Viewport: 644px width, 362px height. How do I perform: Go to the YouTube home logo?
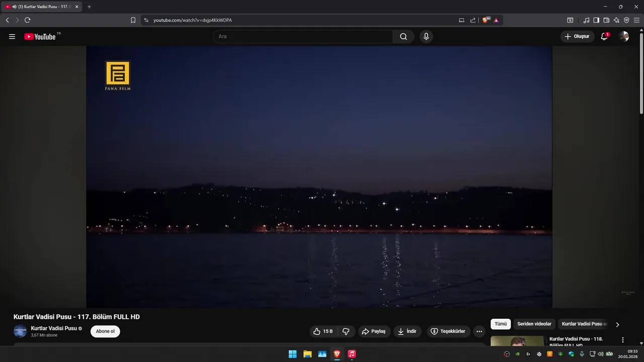(x=40, y=37)
